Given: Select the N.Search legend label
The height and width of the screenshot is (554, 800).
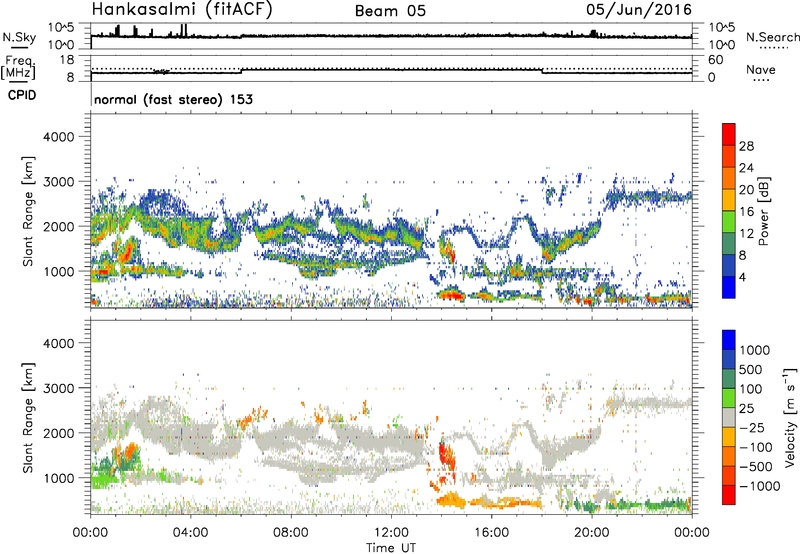Looking at the screenshot, I should pyautogui.click(x=772, y=37).
